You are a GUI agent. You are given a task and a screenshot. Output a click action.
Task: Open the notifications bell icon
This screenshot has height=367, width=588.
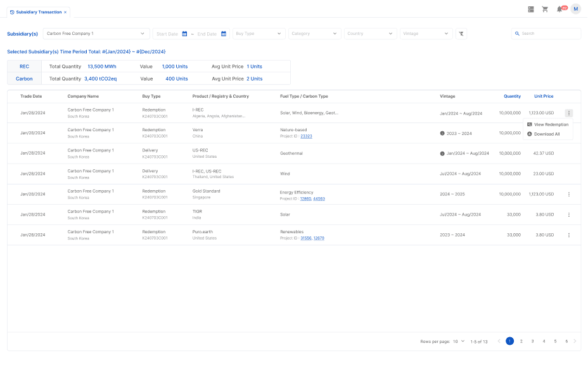[x=559, y=9]
